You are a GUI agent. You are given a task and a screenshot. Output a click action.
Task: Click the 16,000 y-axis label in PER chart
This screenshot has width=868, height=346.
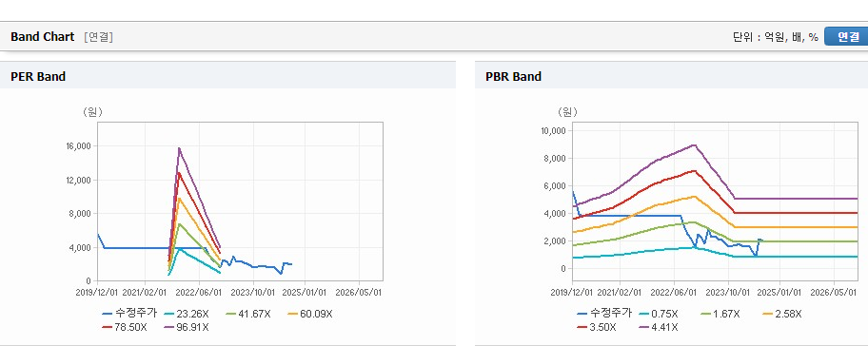coord(79,146)
